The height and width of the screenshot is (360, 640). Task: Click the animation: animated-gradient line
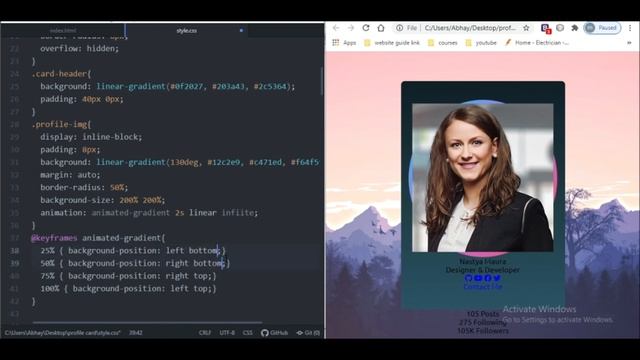(x=149, y=213)
